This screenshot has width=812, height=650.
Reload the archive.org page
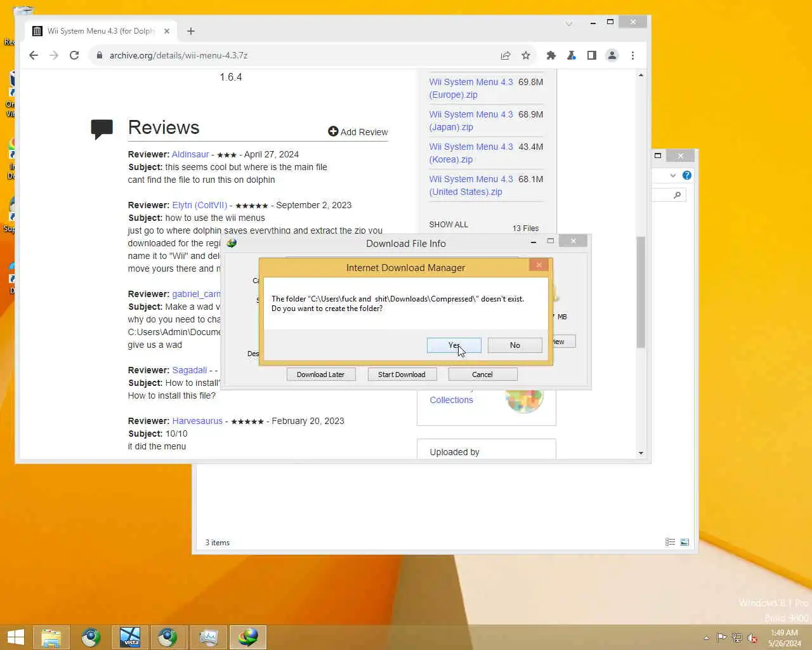click(x=74, y=55)
